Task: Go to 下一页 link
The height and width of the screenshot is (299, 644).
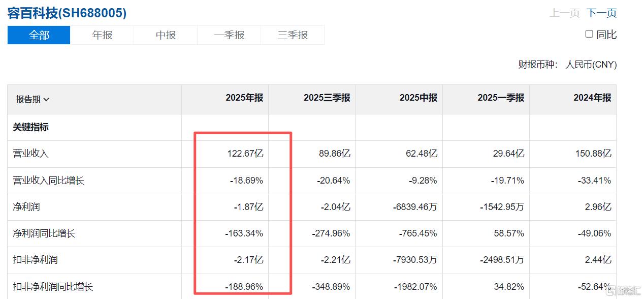Action: [601, 13]
